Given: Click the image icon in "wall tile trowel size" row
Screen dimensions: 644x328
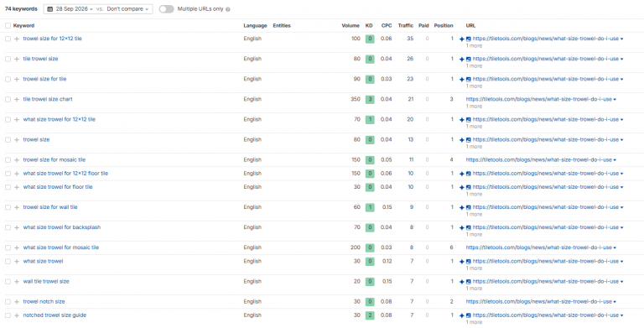Looking at the screenshot, I should tap(469, 282).
